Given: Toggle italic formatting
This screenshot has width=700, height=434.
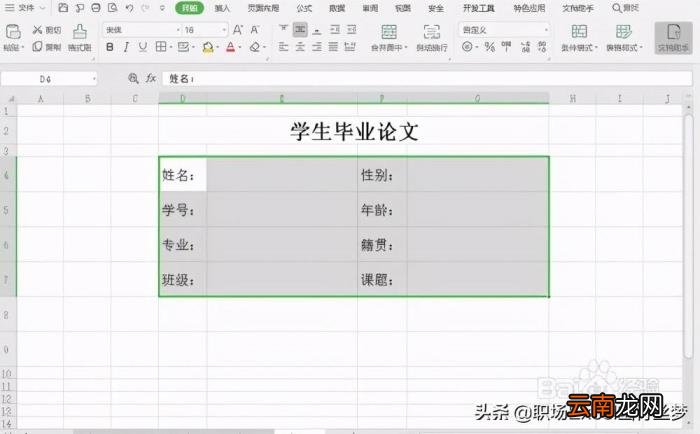Looking at the screenshot, I should click(126, 46).
